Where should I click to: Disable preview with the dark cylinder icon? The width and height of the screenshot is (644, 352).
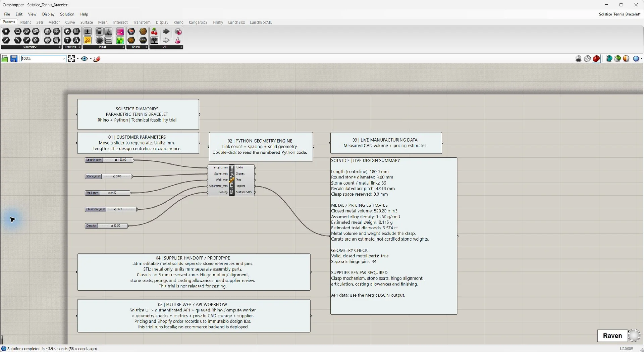click(x=579, y=59)
